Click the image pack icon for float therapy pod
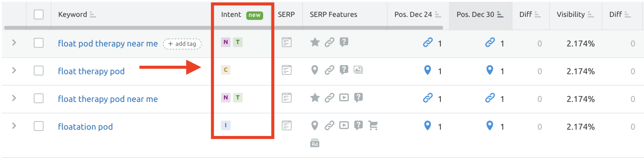This screenshot has width=644, height=158. (x=358, y=70)
